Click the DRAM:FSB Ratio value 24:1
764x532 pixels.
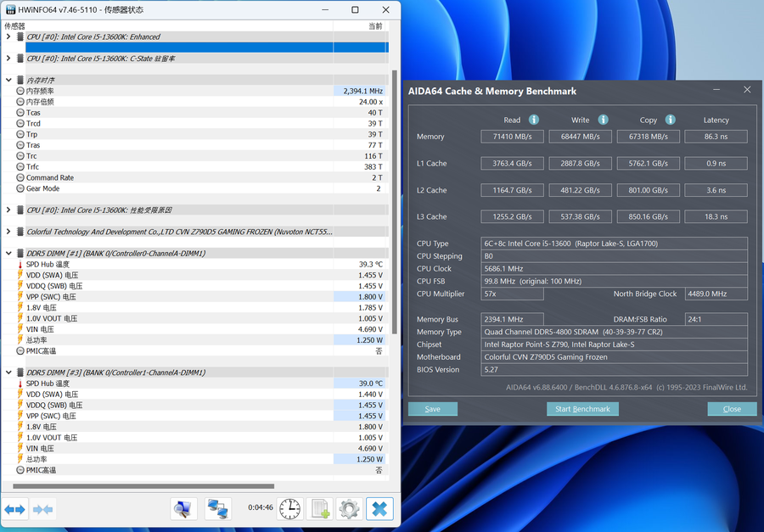[716, 320]
